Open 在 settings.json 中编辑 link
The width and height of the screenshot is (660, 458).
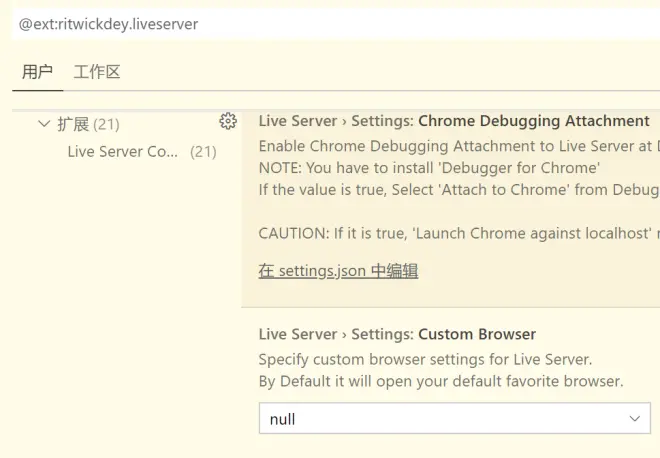coord(338,271)
